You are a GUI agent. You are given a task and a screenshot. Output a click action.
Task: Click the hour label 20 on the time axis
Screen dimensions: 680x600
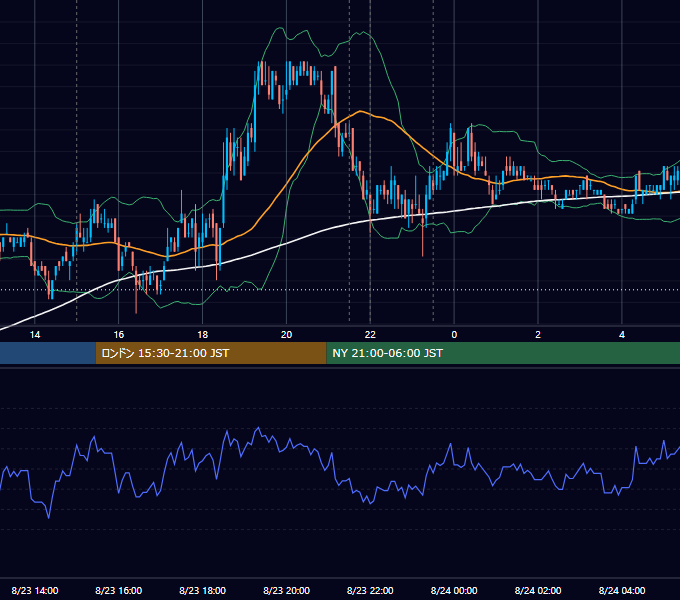pos(286,335)
